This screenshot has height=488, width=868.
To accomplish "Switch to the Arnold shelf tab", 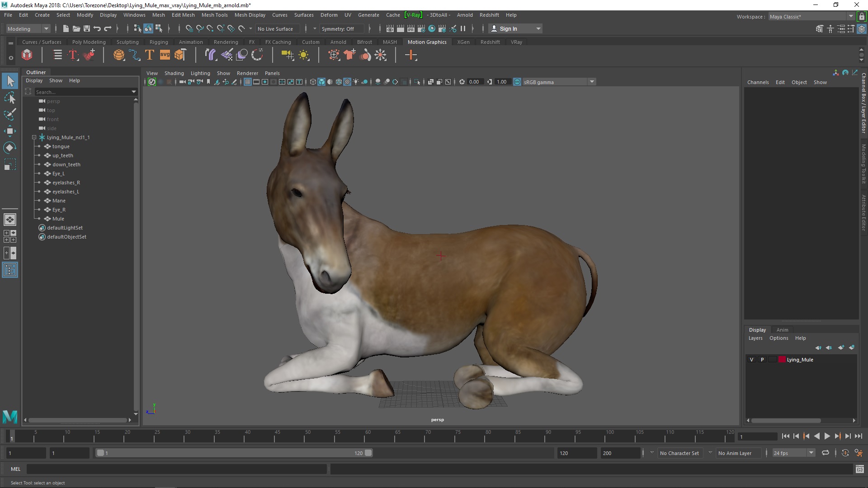I will coord(338,42).
